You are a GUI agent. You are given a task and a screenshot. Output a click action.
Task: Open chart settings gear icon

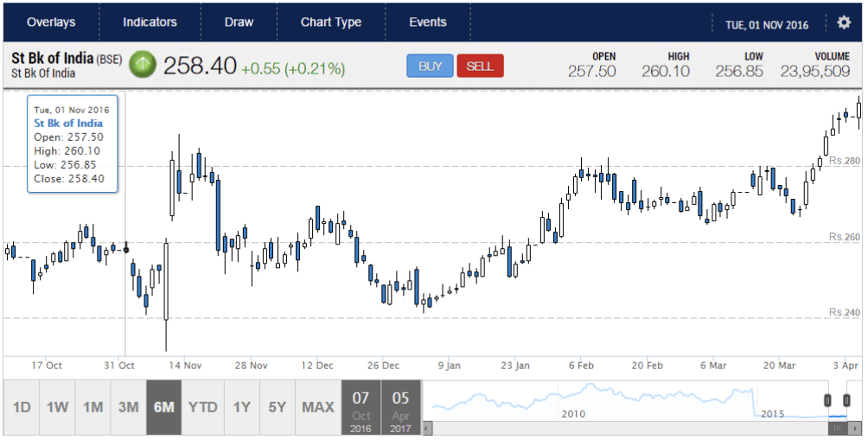(844, 23)
